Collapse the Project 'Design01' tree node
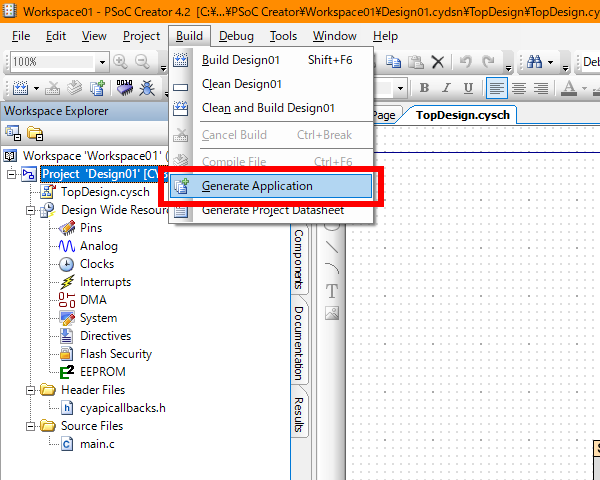 tap(11, 174)
